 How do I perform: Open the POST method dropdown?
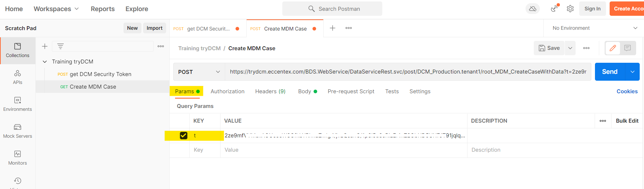(199, 72)
